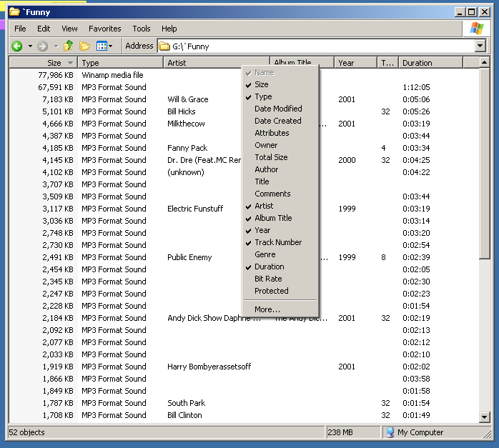
Task: Click the green Back navigation arrow
Action: coord(17,46)
